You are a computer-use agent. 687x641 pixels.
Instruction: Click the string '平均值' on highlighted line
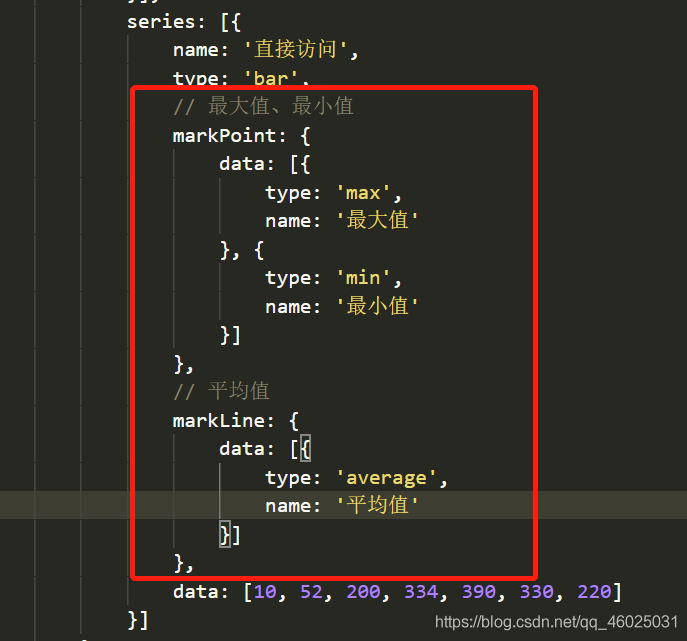click(x=378, y=505)
